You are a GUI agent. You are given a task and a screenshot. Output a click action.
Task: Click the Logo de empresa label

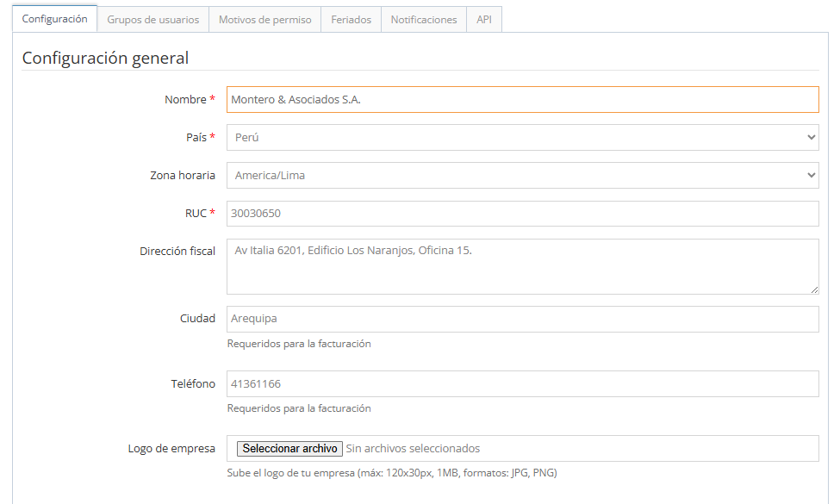click(x=171, y=449)
